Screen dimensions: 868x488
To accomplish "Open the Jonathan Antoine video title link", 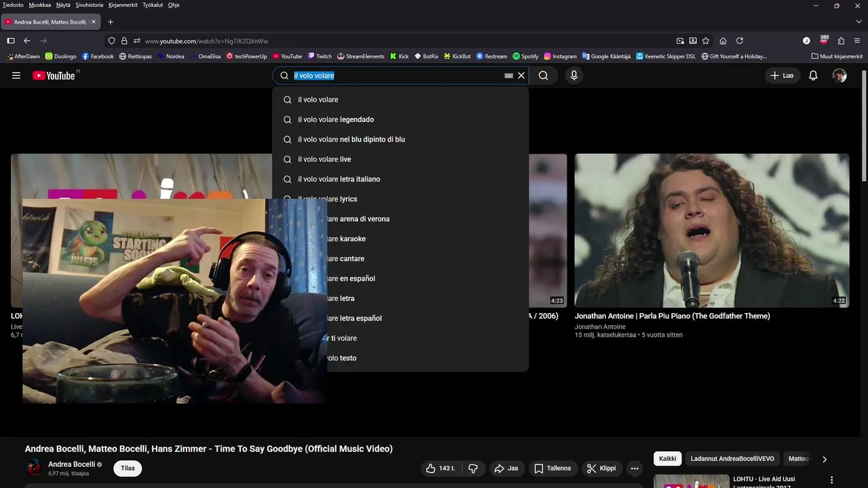I will 672,316.
